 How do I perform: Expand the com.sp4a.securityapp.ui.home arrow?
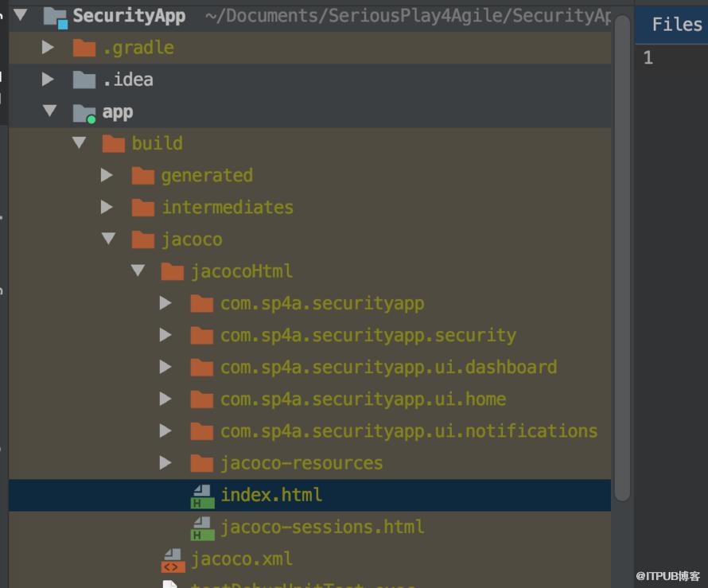165,399
